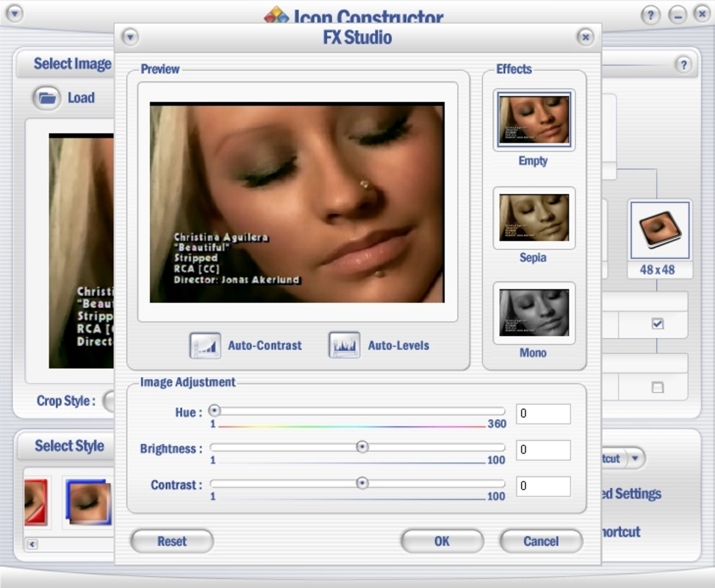Focus the Hue value field
715x588 pixels.
click(543, 413)
